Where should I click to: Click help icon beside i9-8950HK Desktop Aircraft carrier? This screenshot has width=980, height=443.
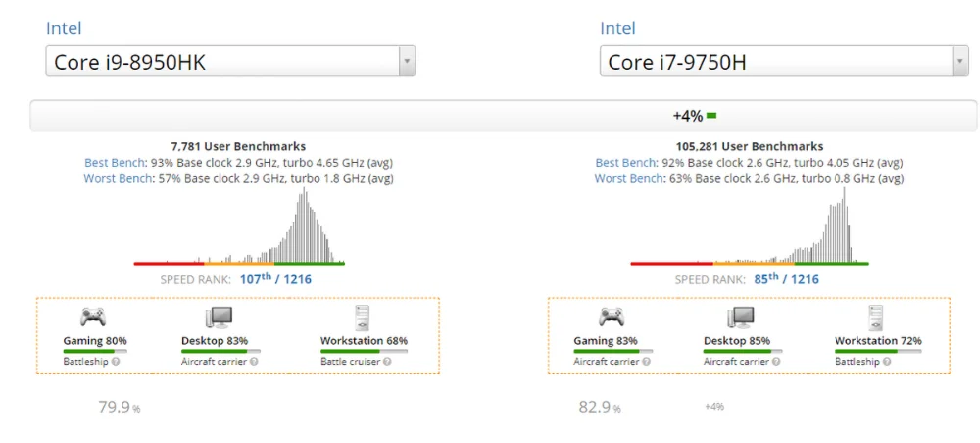click(254, 362)
